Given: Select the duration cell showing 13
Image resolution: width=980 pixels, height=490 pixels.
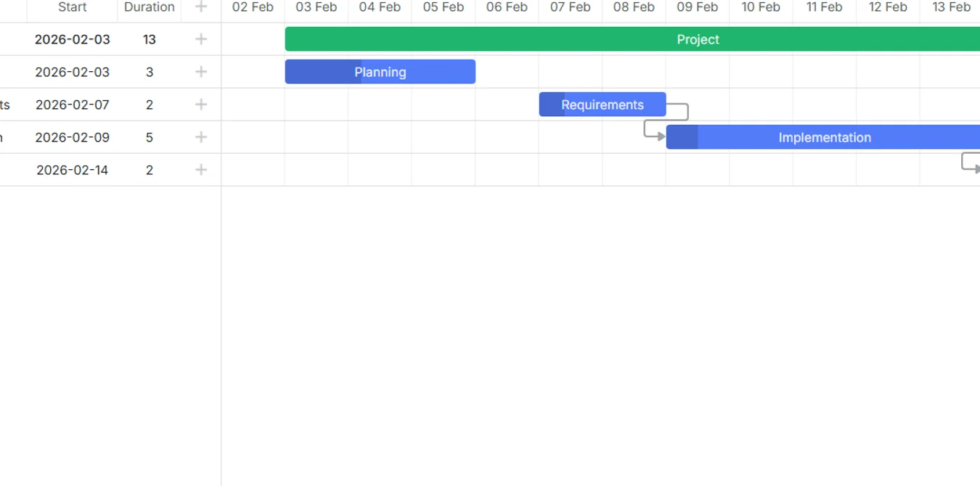Looking at the screenshot, I should coord(150,39).
